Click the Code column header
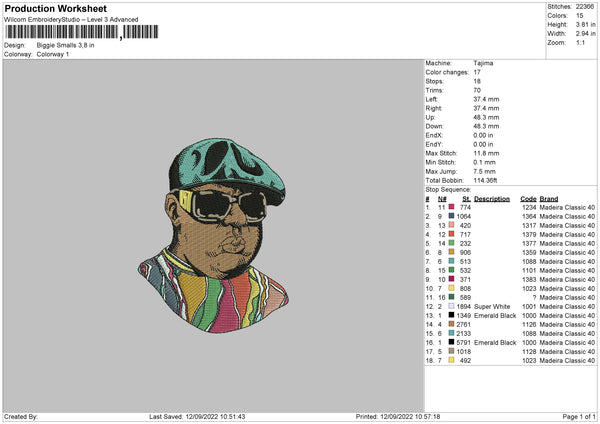This screenshot has width=600, height=424. 528,199
